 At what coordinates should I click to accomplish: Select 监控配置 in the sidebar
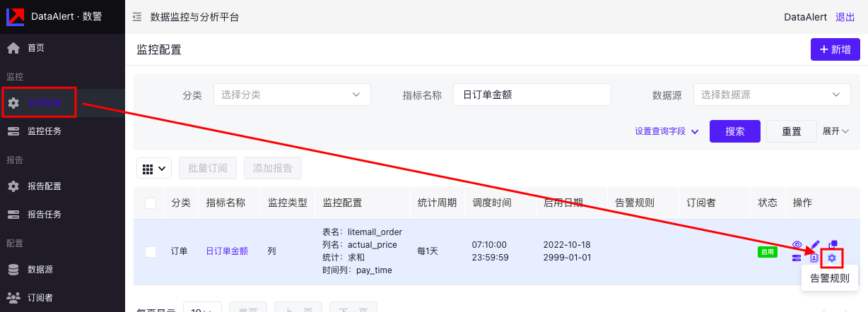click(x=62, y=103)
